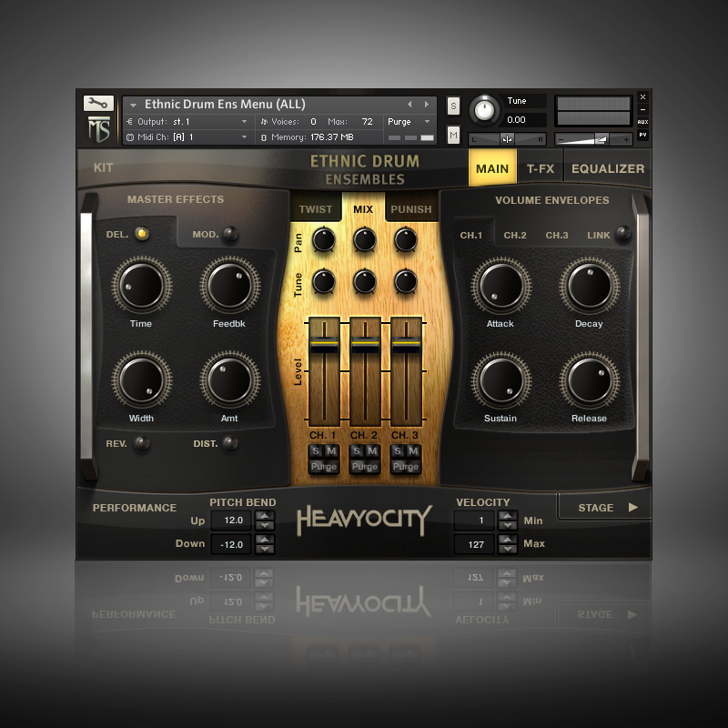This screenshot has height=728, width=728.
Task: Click the master Tune knob
Action: click(484, 111)
